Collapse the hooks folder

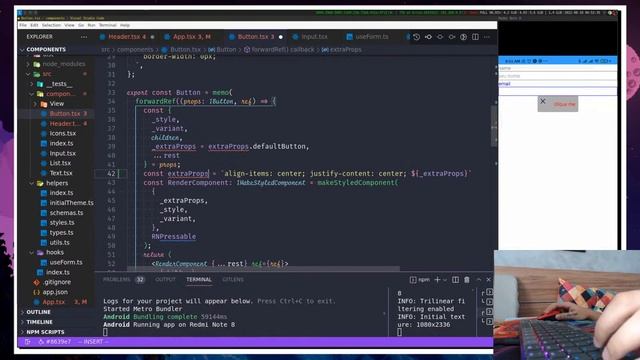[56, 253]
